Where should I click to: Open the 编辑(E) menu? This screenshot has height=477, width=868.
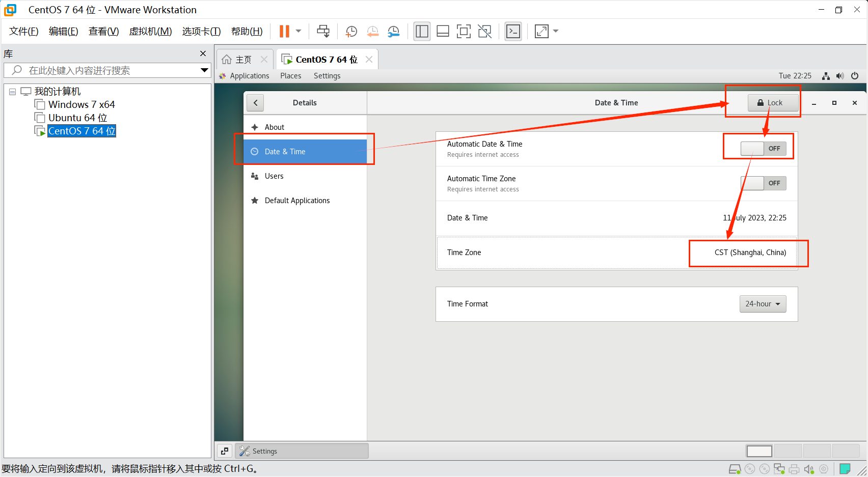point(64,32)
